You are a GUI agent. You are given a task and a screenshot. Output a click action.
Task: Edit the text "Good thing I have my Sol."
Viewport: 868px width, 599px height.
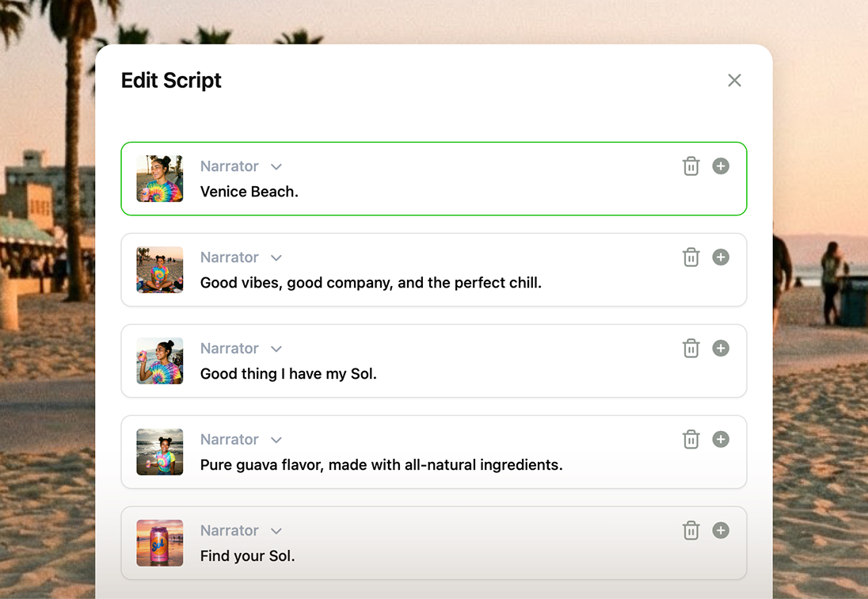click(288, 373)
